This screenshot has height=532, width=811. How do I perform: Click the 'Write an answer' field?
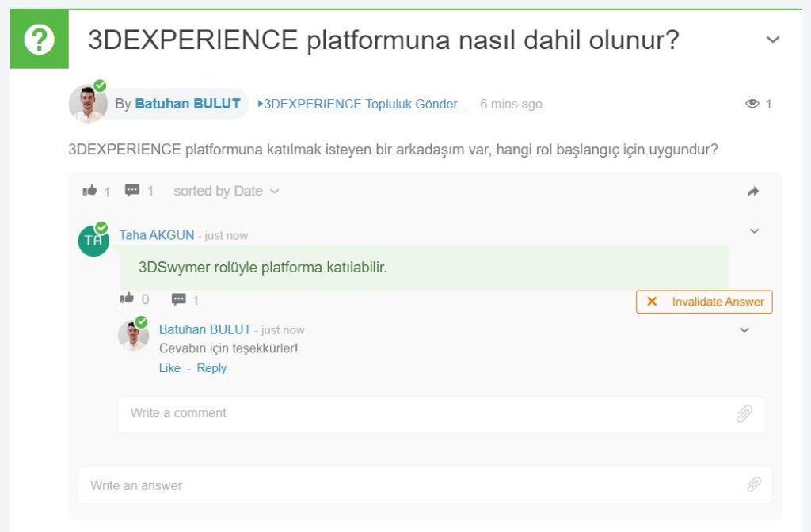[x=412, y=484]
